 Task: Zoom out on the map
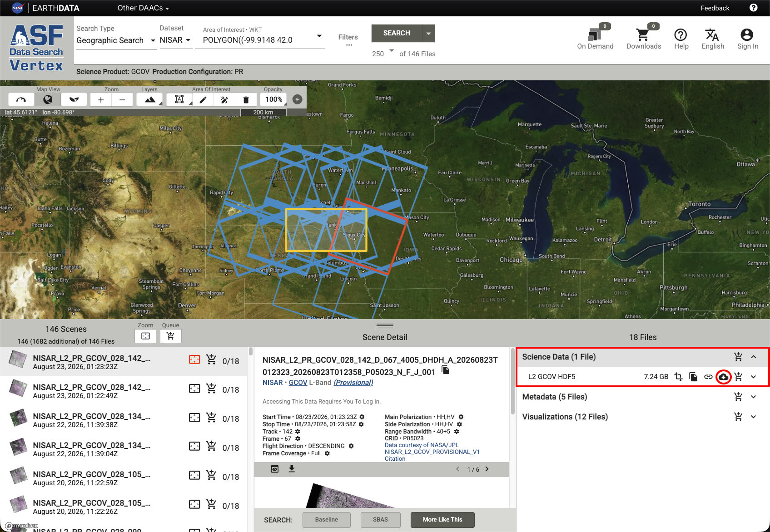(x=122, y=99)
